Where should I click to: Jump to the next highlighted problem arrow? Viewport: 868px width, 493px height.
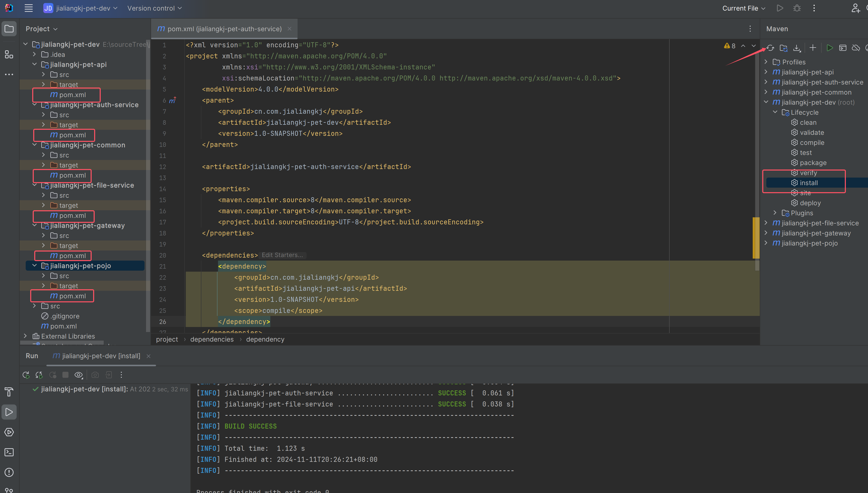coord(753,46)
